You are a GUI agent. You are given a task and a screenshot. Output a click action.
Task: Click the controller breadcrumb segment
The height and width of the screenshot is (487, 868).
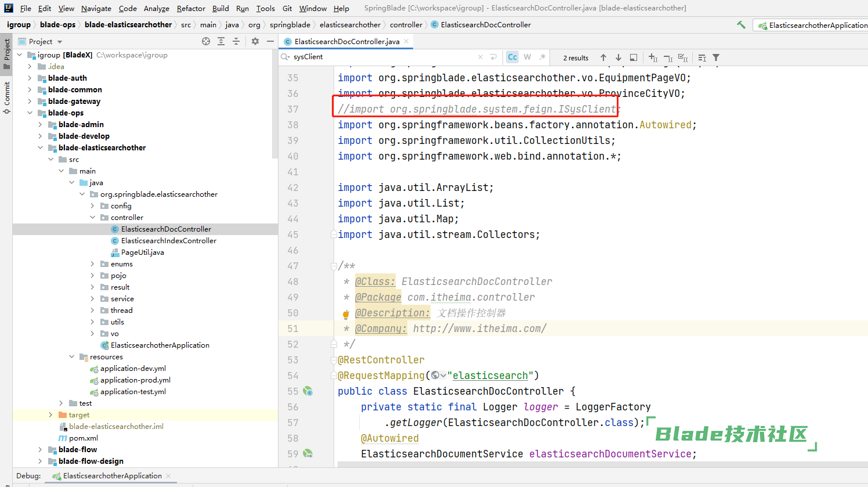click(x=406, y=25)
